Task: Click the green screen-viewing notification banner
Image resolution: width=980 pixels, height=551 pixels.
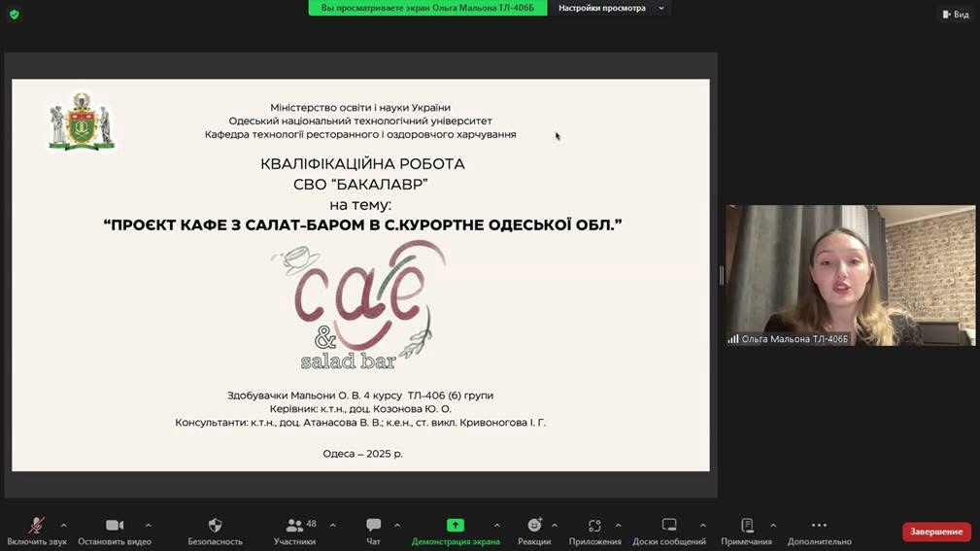Action: (427, 8)
